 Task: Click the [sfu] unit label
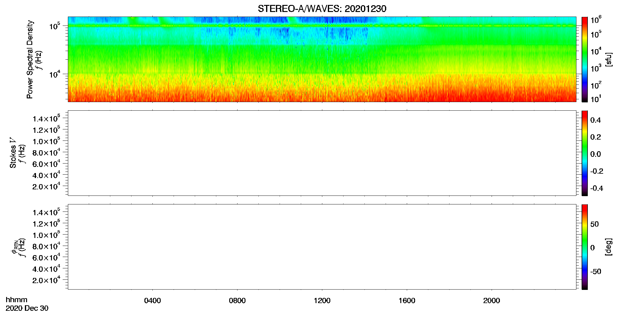608,59
